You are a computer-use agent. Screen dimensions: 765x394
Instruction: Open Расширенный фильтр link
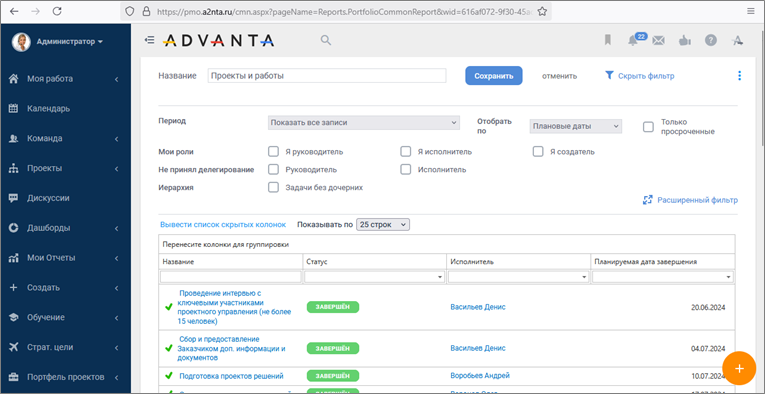698,200
